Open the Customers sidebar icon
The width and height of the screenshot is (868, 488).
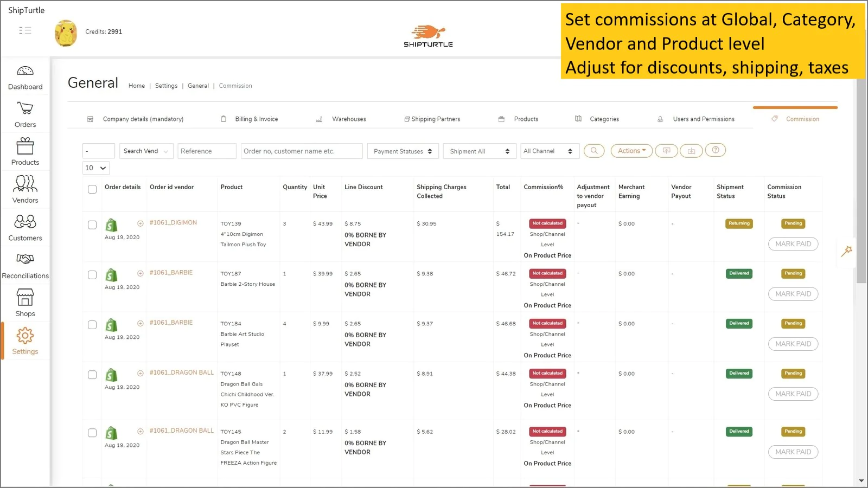coord(25,221)
